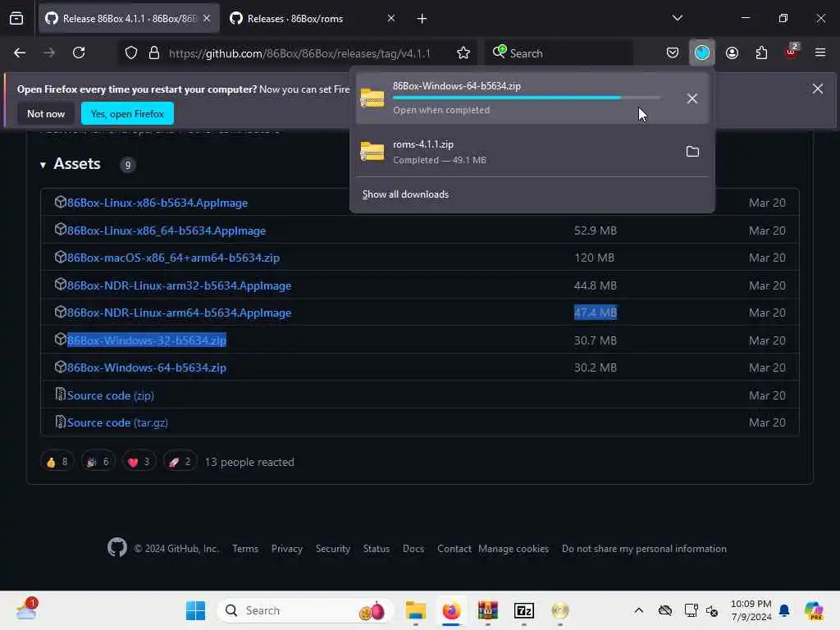Image resolution: width=840 pixels, height=630 pixels.
Task: Open tracking protection shield icon
Action: point(131,53)
